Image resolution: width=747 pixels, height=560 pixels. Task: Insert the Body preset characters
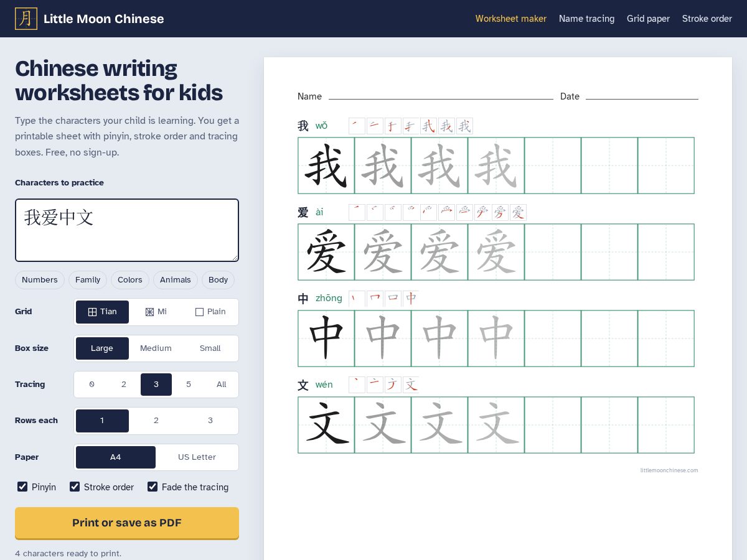click(x=218, y=280)
